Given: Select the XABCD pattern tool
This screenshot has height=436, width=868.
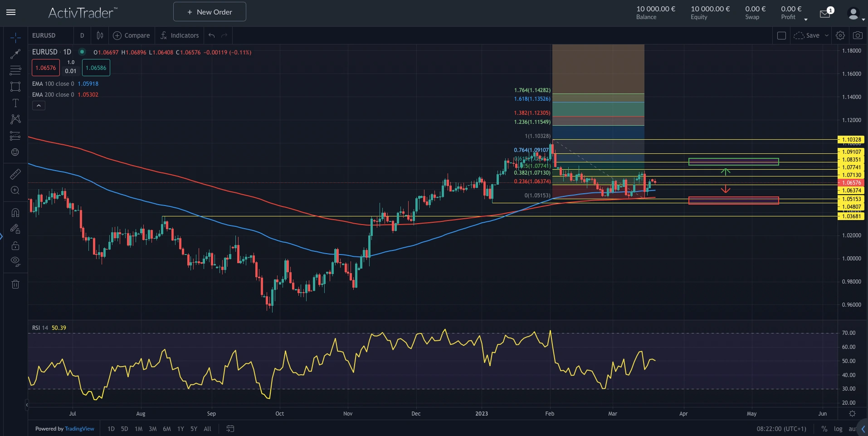Looking at the screenshot, I should 15,119.
